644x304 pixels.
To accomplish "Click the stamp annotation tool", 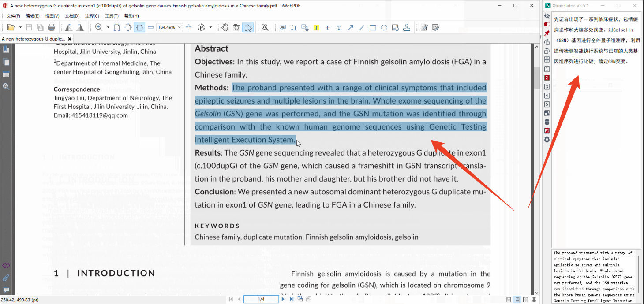I will click(x=407, y=27).
